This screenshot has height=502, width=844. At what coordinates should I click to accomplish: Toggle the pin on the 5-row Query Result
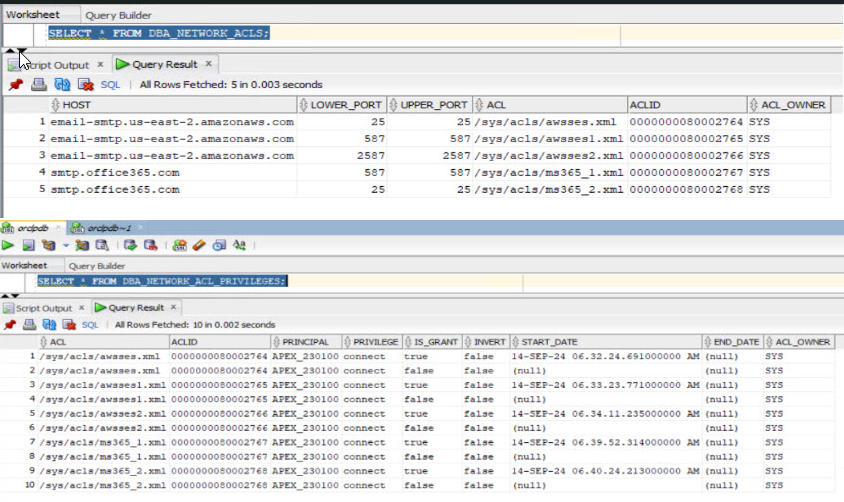[15, 85]
